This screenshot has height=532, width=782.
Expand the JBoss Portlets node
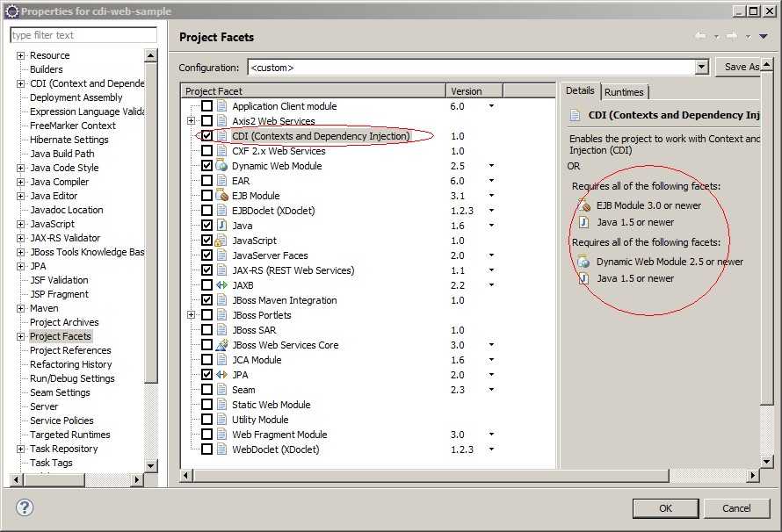pyautogui.click(x=191, y=315)
